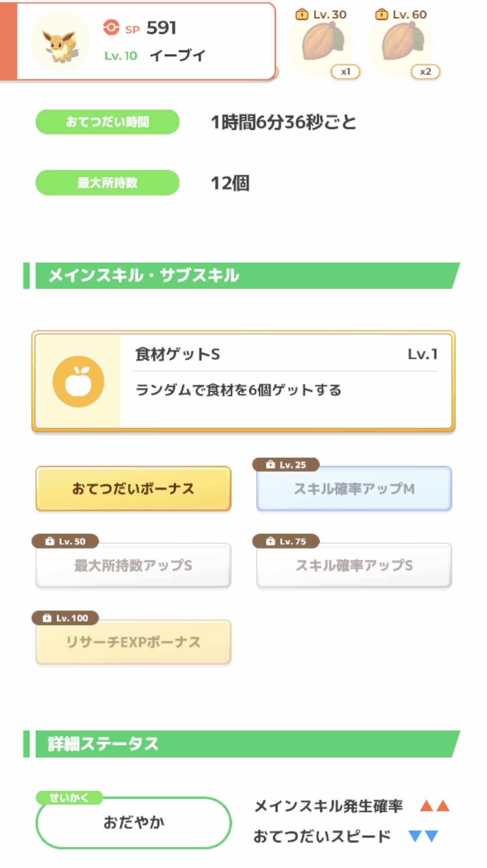Select スキル確率アップS sub skill
This screenshot has height=868, width=487.
pos(354,565)
